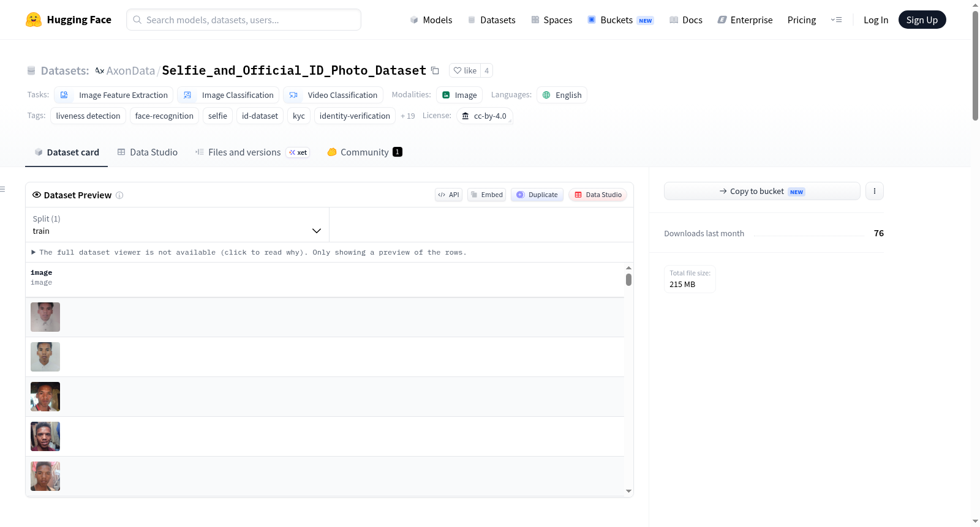Click the Dataset Preview info icon
Screen dimensions: 980x527
[x=119, y=195]
